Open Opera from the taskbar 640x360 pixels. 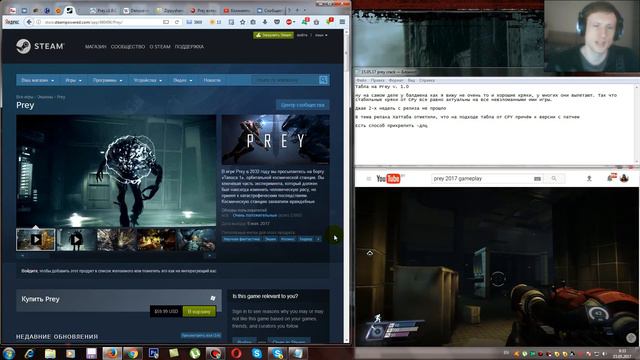[x=236, y=353]
